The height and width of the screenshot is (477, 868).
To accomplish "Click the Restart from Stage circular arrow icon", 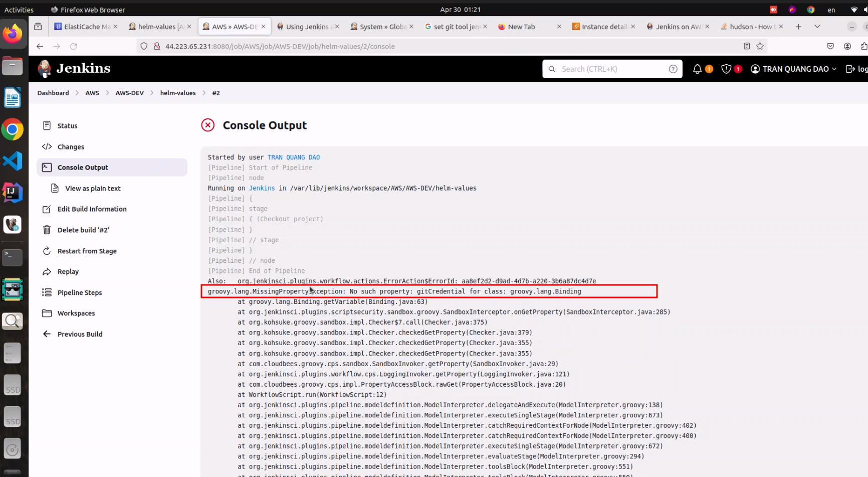I will (x=47, y=251).
